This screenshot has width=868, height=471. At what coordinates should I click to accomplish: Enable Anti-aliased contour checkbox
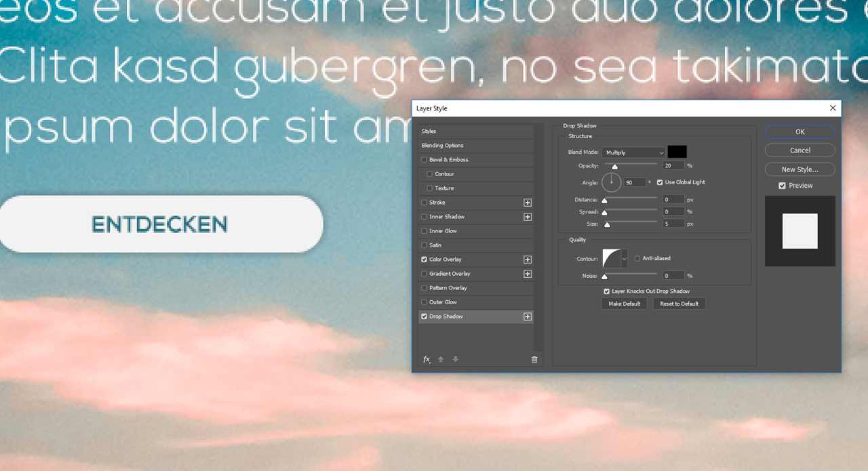tap(637, 258)
